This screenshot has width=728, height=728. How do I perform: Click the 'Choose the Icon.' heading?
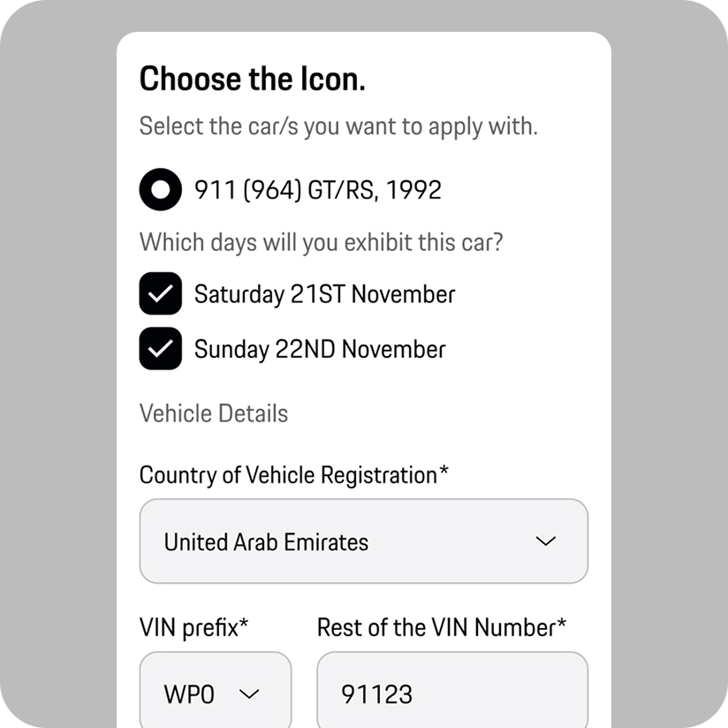(252, 79)
